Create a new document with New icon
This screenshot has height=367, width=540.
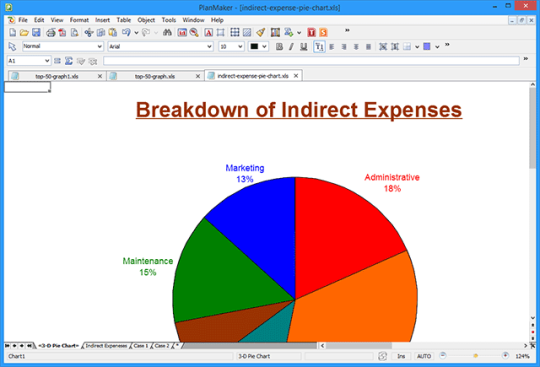tap(12, 32)
